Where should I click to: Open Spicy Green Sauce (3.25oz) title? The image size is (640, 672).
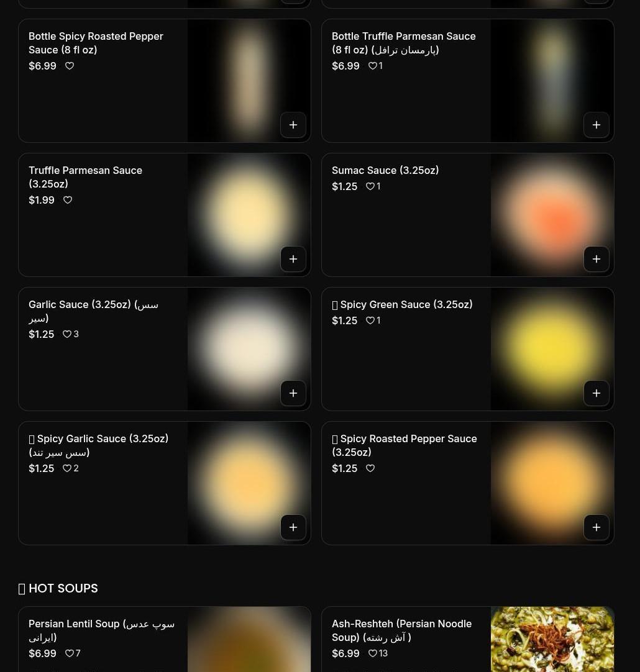click(402, 305)
